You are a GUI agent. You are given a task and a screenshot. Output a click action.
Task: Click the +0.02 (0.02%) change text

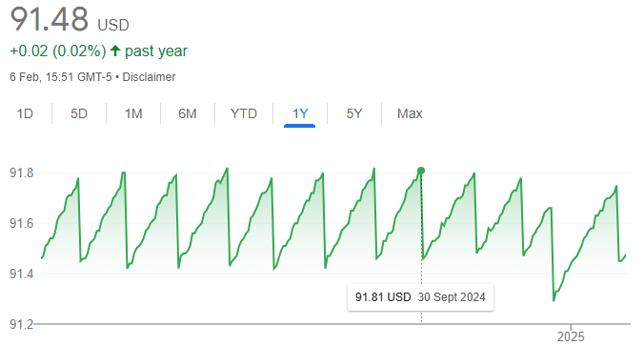(x=58, y=51)
